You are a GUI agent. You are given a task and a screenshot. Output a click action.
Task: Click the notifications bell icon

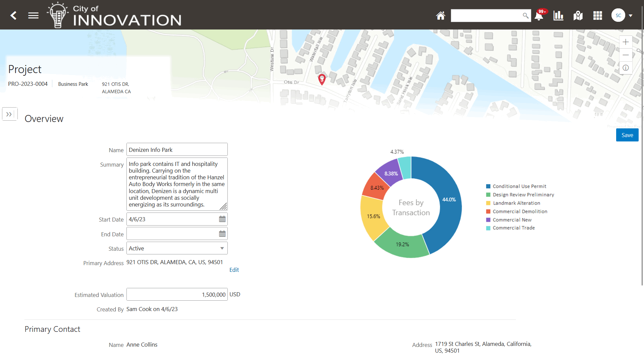pos(539,16)
